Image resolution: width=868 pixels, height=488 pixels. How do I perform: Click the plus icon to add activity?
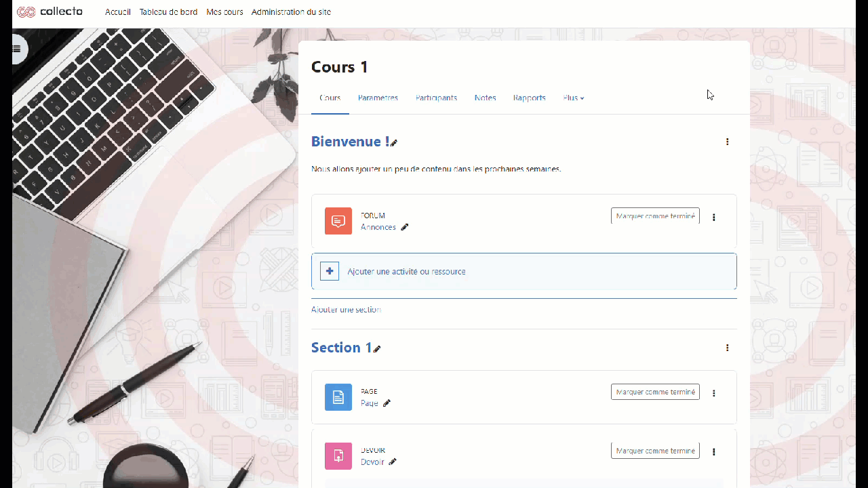[330, 271]
